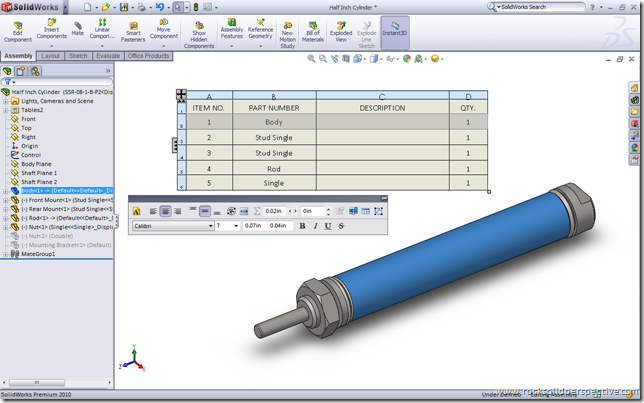644x403 pixels.
Task: Click the Zoom to Area icon
Action: point(323,59)
